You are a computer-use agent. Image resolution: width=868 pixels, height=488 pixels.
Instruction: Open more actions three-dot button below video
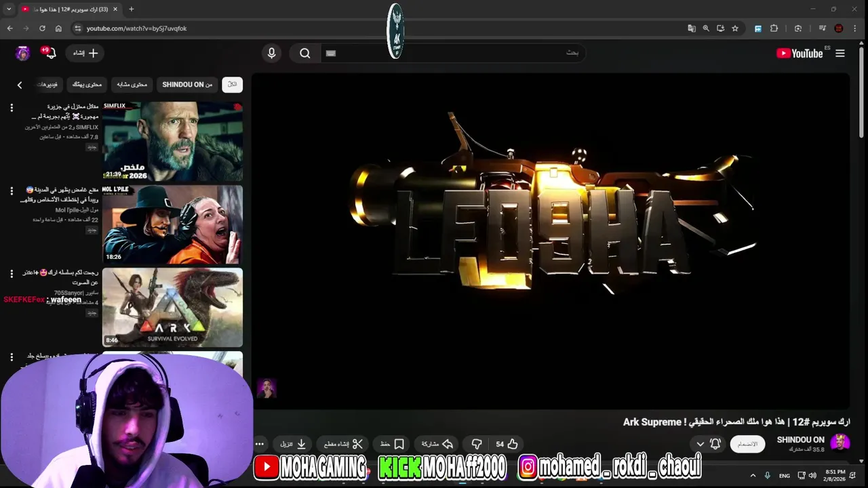coord(260,444)
